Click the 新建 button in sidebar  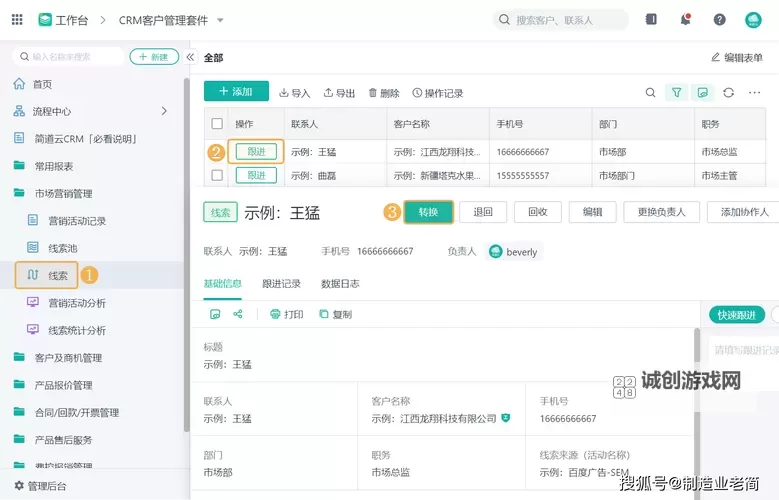(154, 57)
